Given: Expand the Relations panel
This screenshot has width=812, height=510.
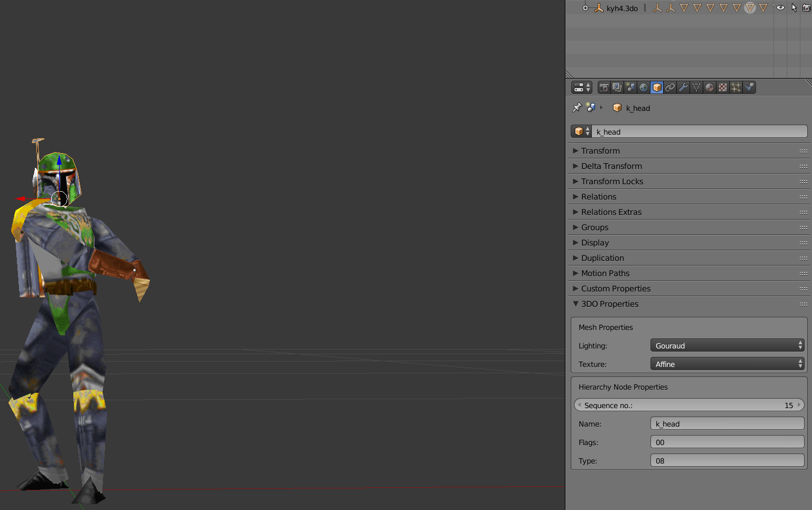Looking at the screenshot, I should (688, 197).
